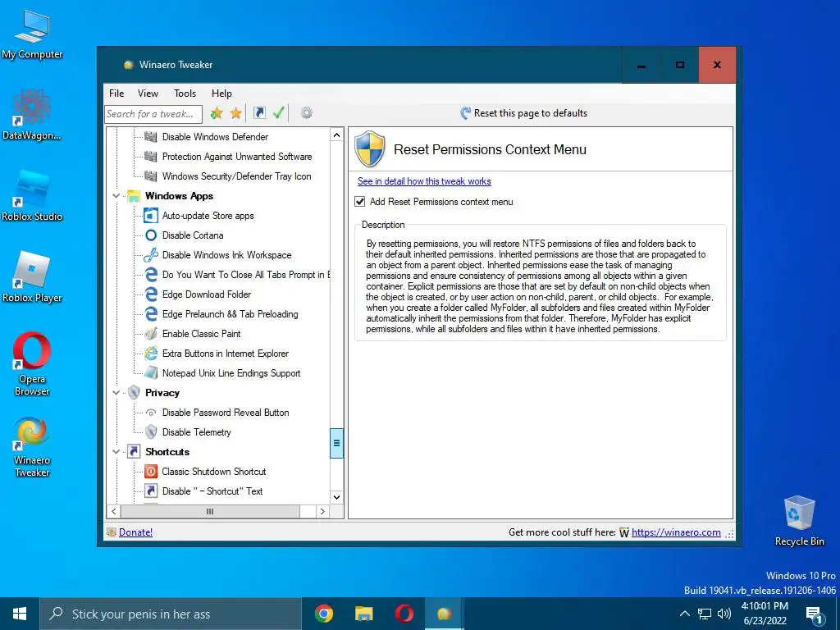Click the volume speaker tray icon
This screenshot has width=840, height=630.
click(x=724, y=614)
